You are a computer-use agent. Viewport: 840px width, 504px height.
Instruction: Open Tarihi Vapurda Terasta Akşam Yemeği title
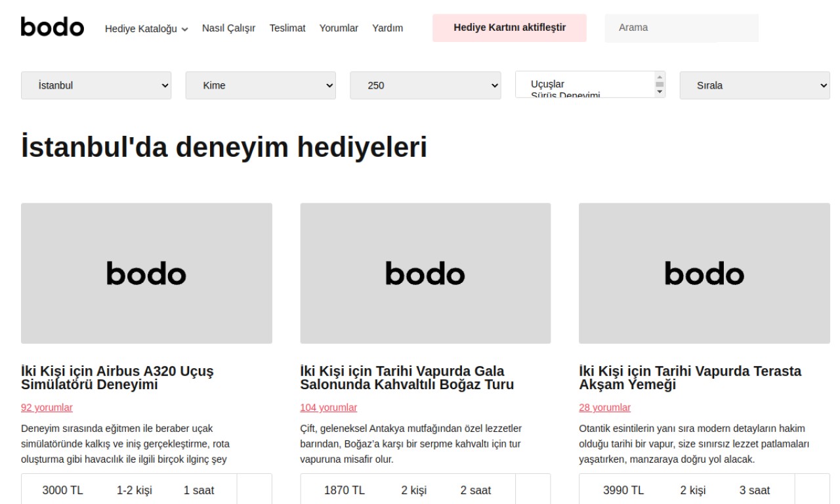point(690,378)
